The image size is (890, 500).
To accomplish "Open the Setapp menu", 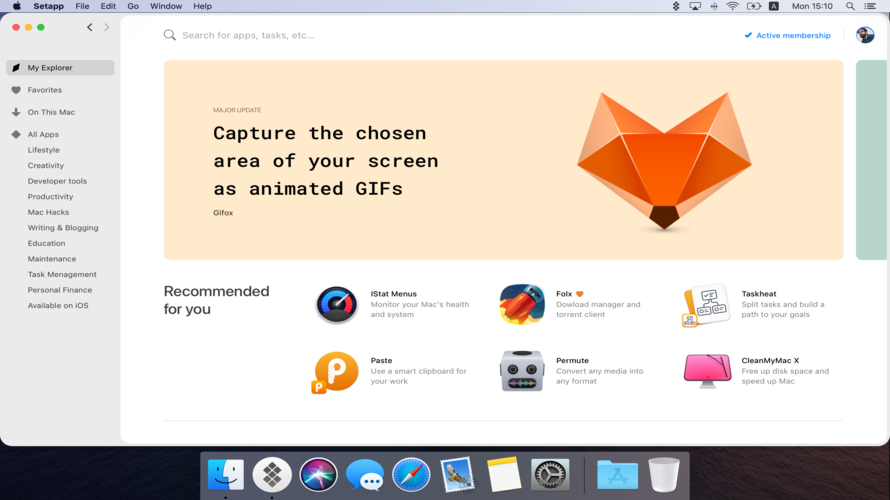I will click(x=48, y=6).
